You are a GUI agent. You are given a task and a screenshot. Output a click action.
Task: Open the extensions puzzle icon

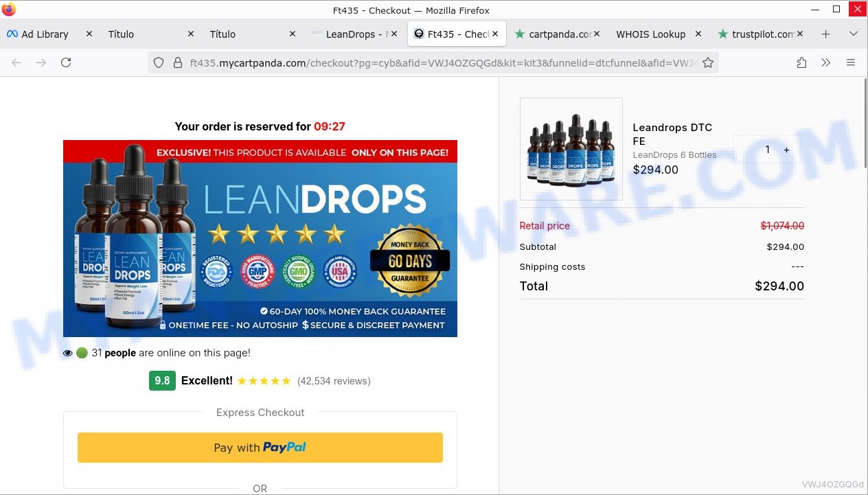coord(801,62)
